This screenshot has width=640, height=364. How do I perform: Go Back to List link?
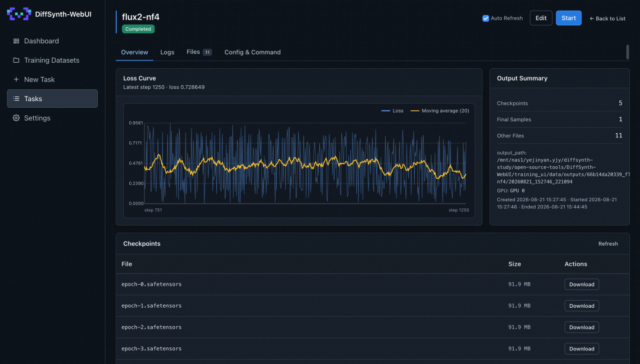coord(607,18)
